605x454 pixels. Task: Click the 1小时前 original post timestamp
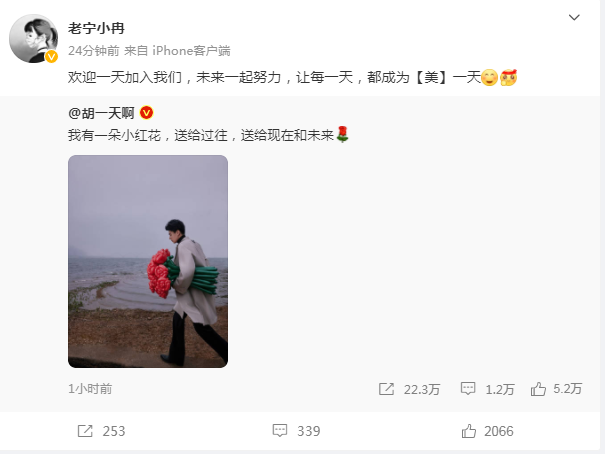pyautogui.click(x=90, y=389)
